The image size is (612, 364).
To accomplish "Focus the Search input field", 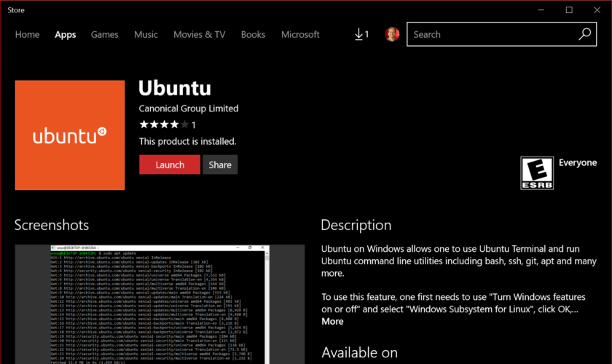I will pos(492,34).
